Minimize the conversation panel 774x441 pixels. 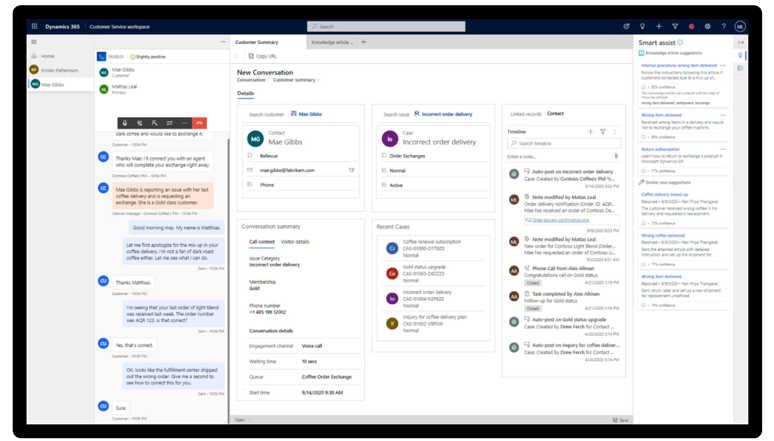[x=223, y=42]
